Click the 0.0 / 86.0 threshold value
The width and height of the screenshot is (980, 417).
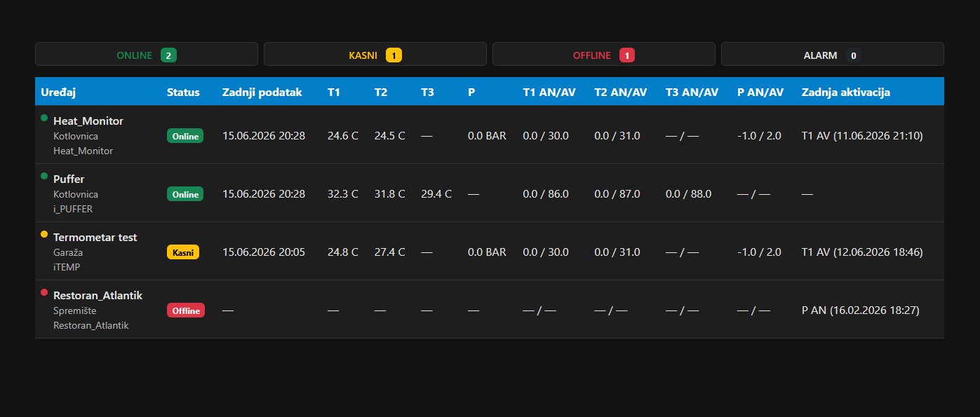(x=546, y=193)
